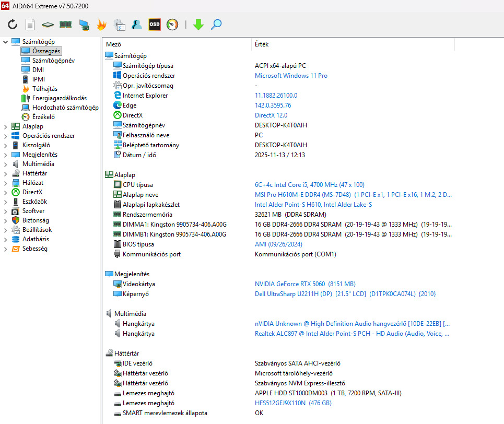Open the sensor gauge toolbar icon
Viewport: 504px width, 424px height.
pyautogui.click(x=172, y=25)
